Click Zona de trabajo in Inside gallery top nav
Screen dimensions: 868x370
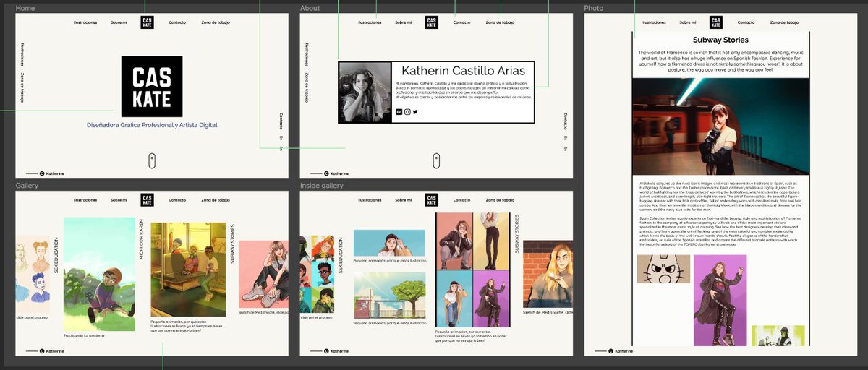coord(500,200)
